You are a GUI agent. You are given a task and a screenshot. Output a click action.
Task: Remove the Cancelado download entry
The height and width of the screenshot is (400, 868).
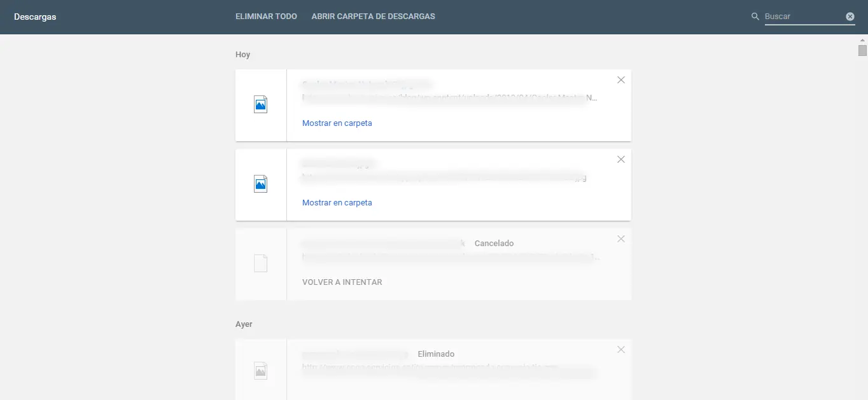pos(621,238)
